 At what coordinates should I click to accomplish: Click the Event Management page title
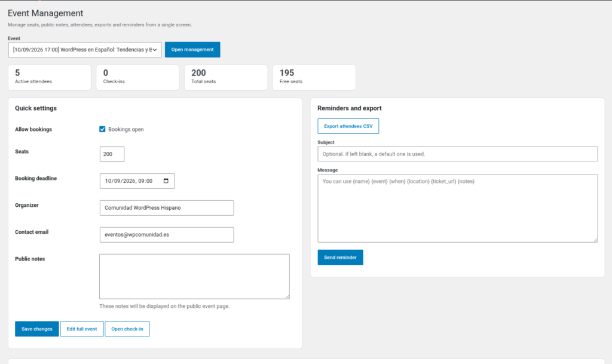pyautogui.click(x=45, y=13)
